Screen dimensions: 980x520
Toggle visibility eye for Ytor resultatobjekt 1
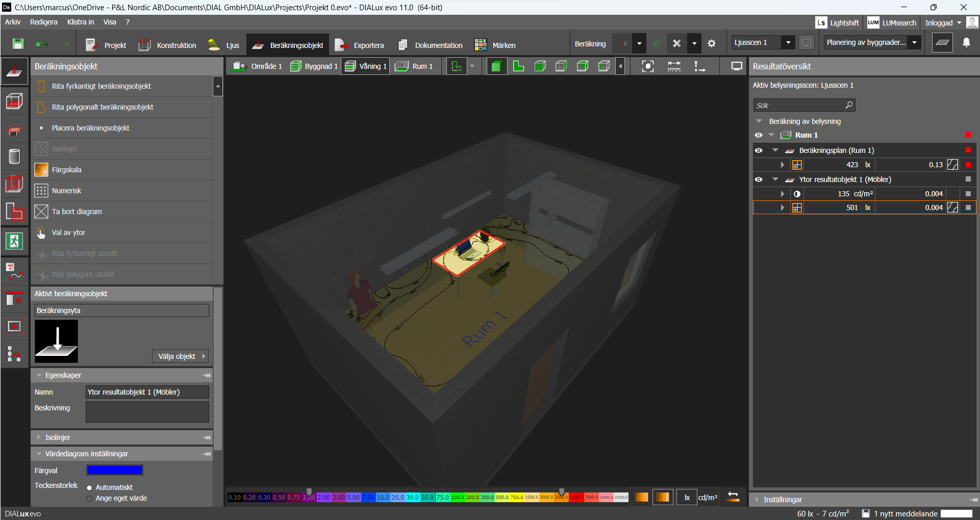tap(759, 179)
